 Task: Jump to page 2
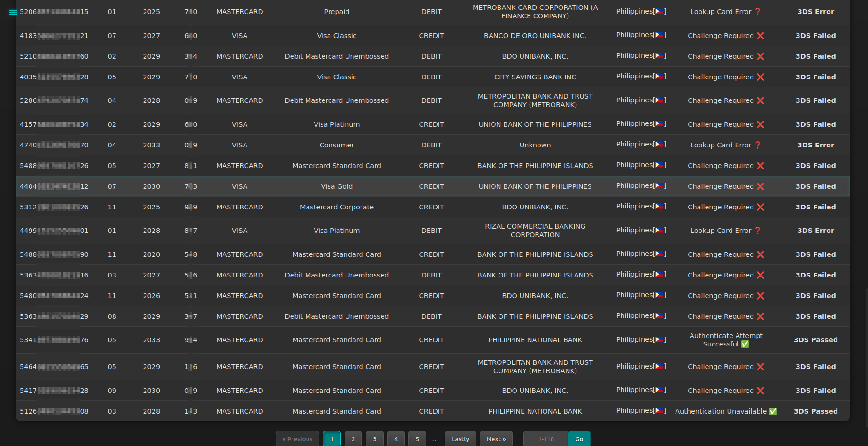coord(353,439)
